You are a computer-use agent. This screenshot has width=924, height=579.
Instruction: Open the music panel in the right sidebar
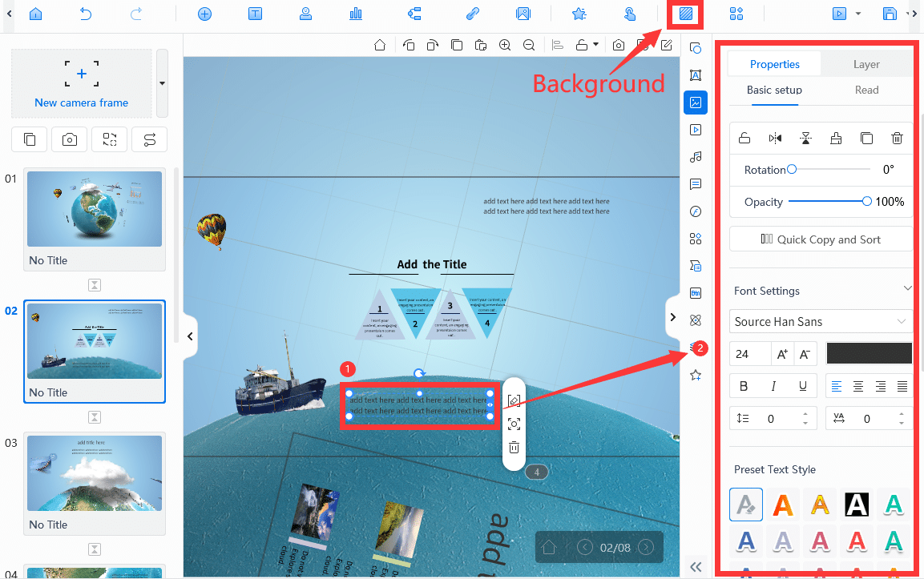click(695, 157)
